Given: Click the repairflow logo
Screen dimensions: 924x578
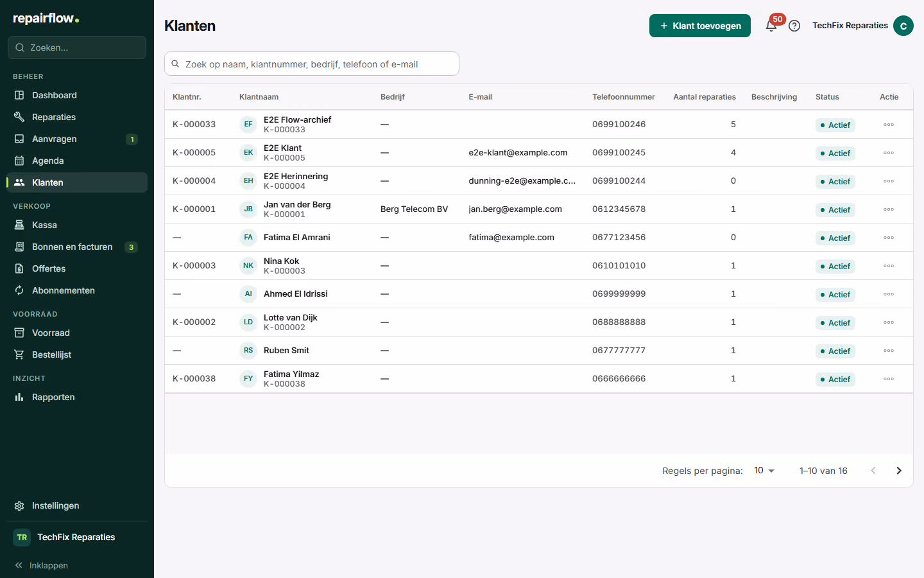Looking at the screenshot, I should point(46,19).
